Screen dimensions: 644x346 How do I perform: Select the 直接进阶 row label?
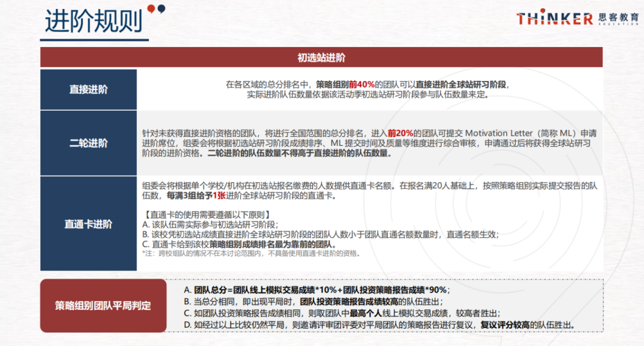point(88,89)
